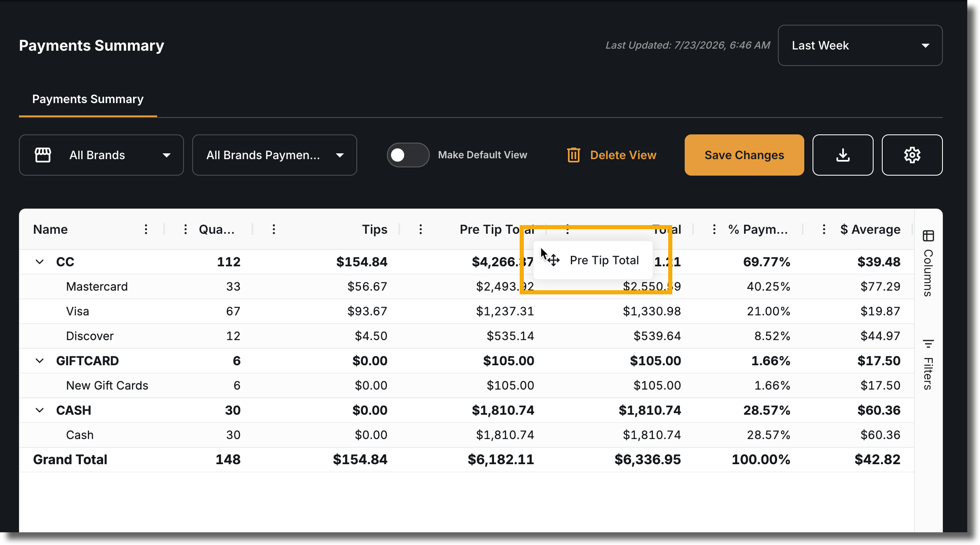
Task: Open the Last Week date range dropdown
Action: (x=860, y=45)
